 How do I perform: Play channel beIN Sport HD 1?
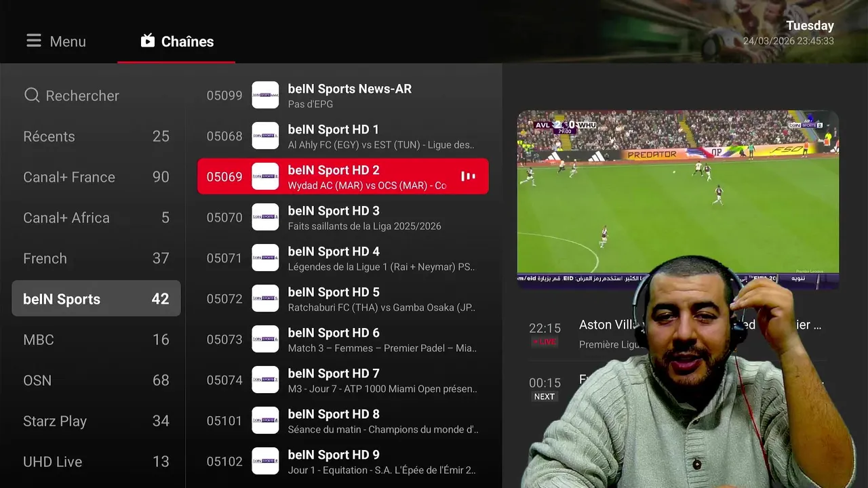pos(343,136)
